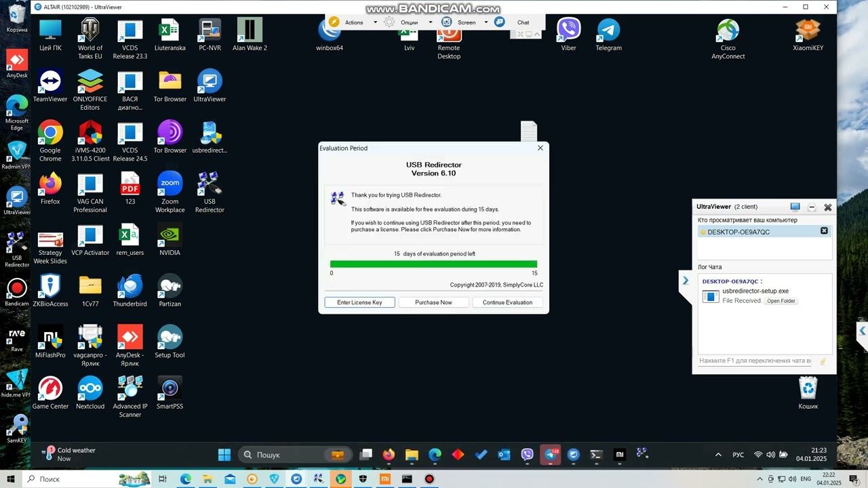This screenshot has width=868, height=488.
Task: Disconnect client DESKTOP-OE9A7QC with the X button
Action: click(x=824, y=231)
